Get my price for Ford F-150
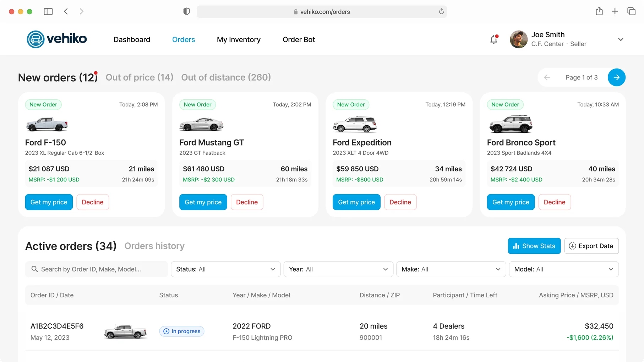644x362 pixels. pos(49,202)
